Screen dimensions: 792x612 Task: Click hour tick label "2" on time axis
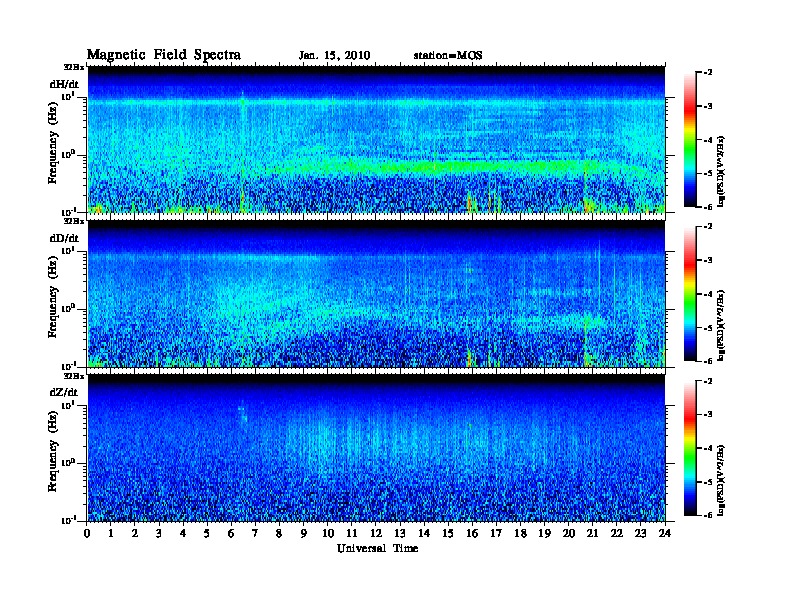[135, 533]
